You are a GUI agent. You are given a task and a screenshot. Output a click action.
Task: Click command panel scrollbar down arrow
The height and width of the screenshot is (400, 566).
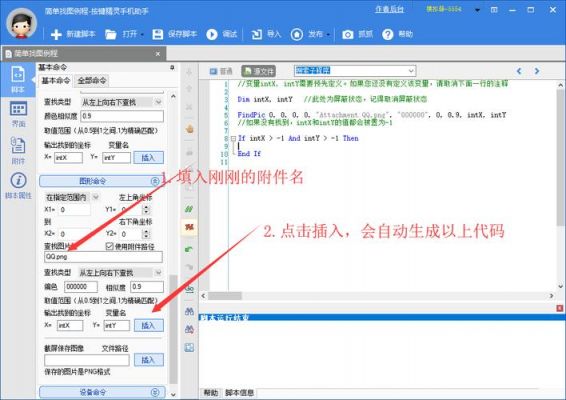(x=173, y=395)
